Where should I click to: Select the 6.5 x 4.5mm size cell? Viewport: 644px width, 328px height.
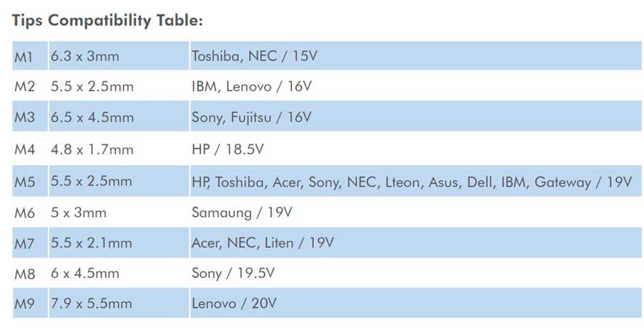coord(119,116)
